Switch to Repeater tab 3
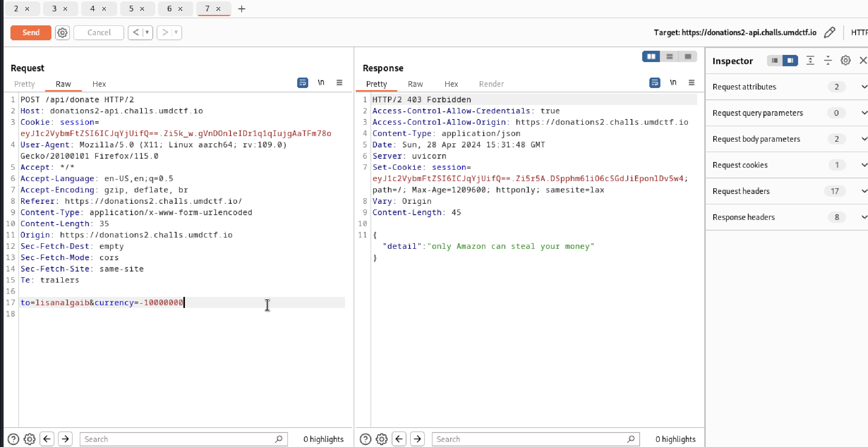The height and width of the screenshot is (447, 868). tap(54, 9)
